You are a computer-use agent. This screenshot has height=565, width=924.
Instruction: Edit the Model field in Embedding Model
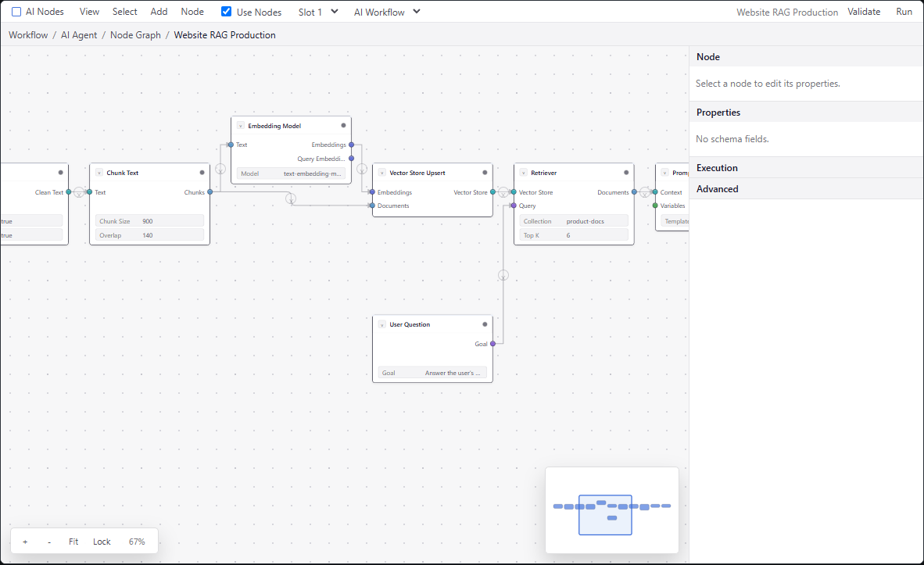291,173
